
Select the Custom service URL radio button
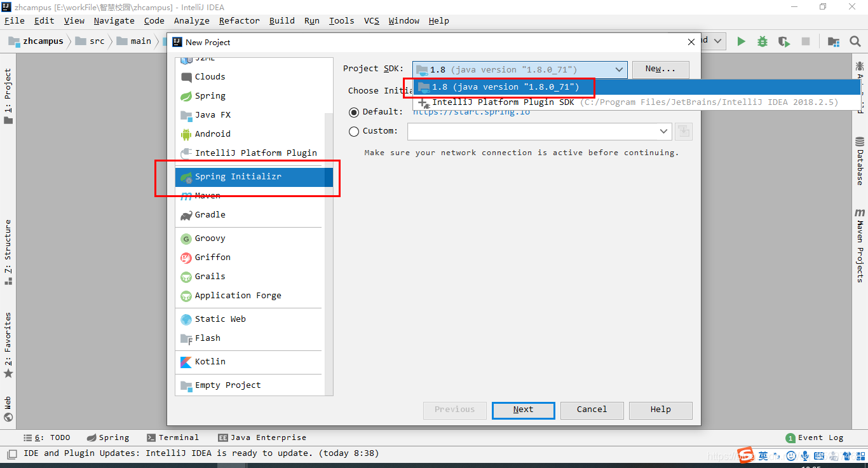coord(355,132)
